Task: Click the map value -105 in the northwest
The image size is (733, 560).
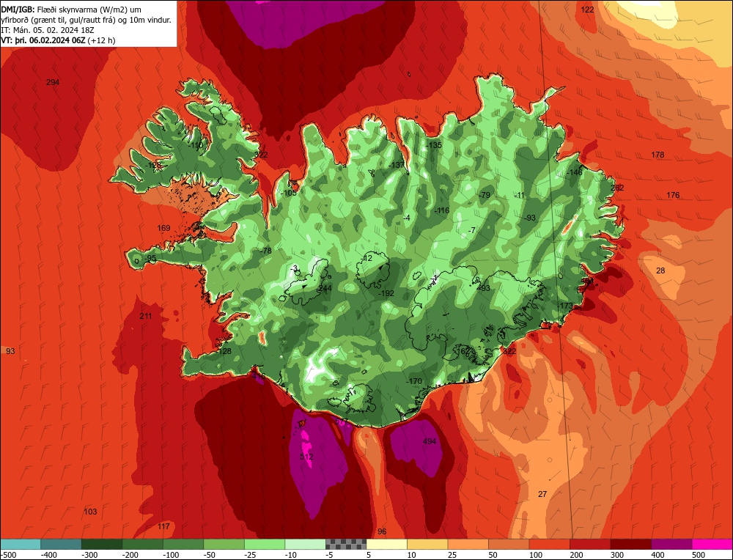Action: (288, 193)
